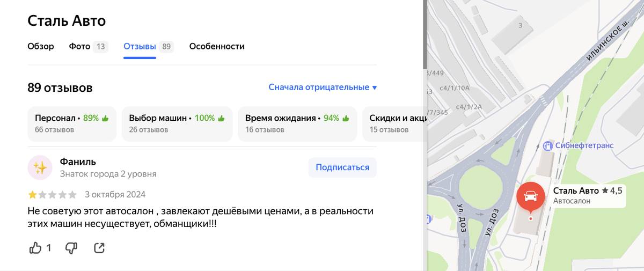The image size is (644, 271).
Task: Dislike the review with thumbs down icon
Action: pos(71,248)
